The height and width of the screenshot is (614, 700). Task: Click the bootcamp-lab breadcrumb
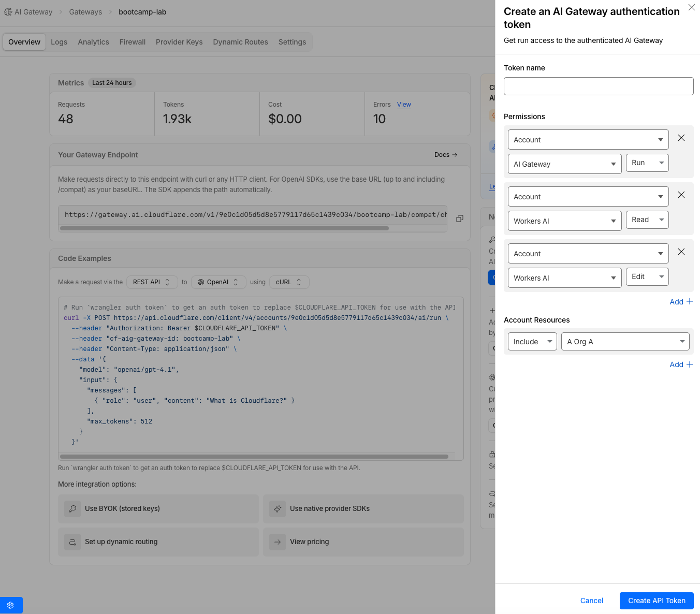(x=142, y=12)
